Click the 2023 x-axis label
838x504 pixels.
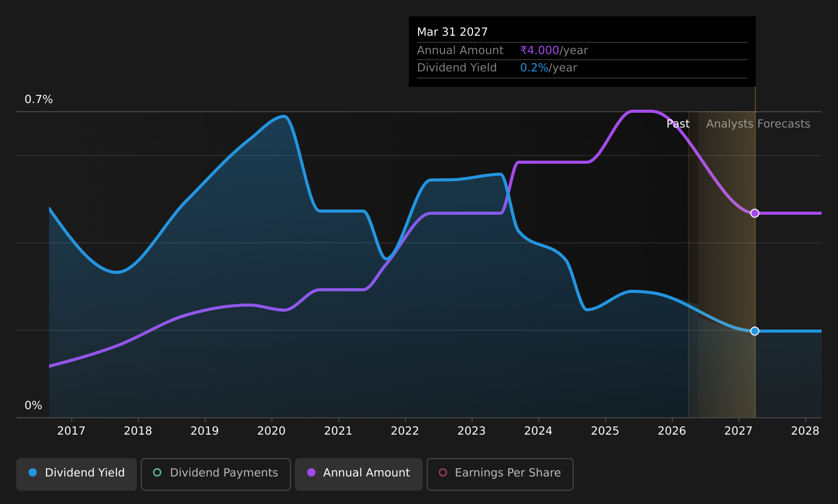(472, 431)
